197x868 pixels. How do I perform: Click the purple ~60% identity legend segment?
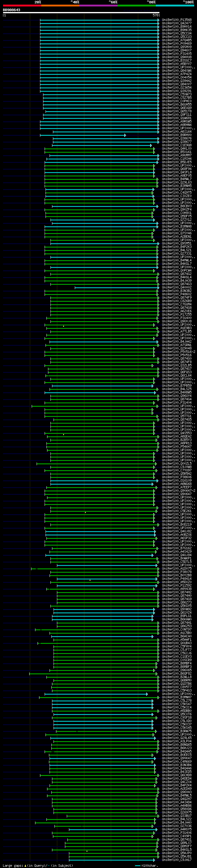pyautogui.click(x=98, y=6)
